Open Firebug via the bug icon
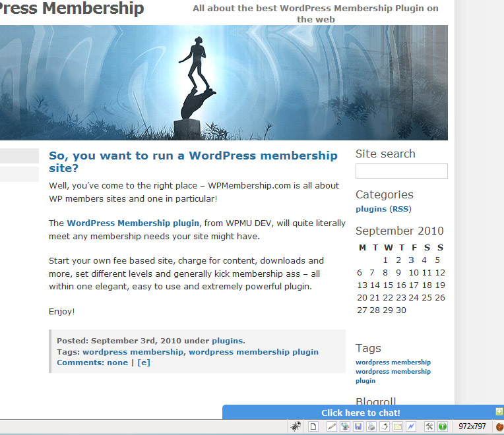Image resolution: width=504 pixels, height=435 pixels. [295, 426]
